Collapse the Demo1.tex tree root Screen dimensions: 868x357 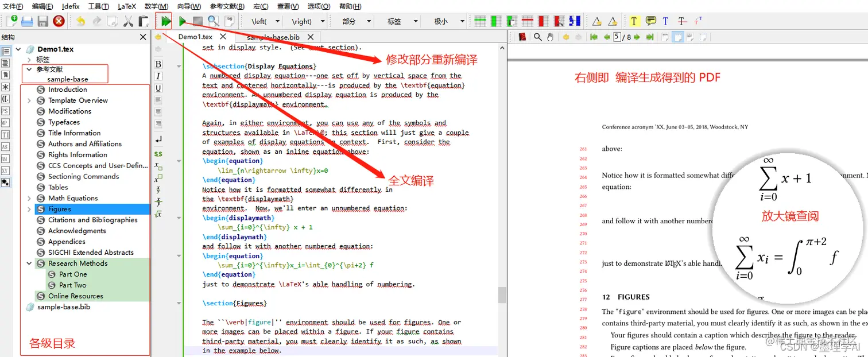(18, 49)
